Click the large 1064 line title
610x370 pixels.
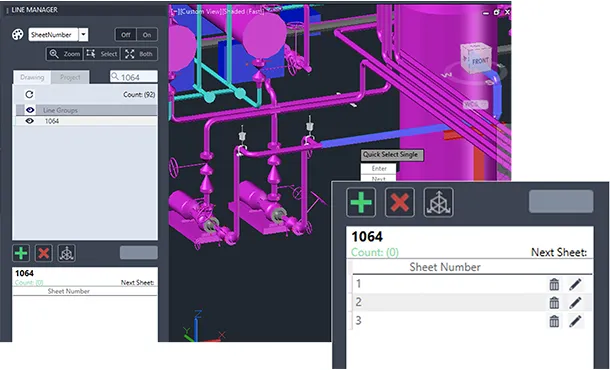point(367,237)
